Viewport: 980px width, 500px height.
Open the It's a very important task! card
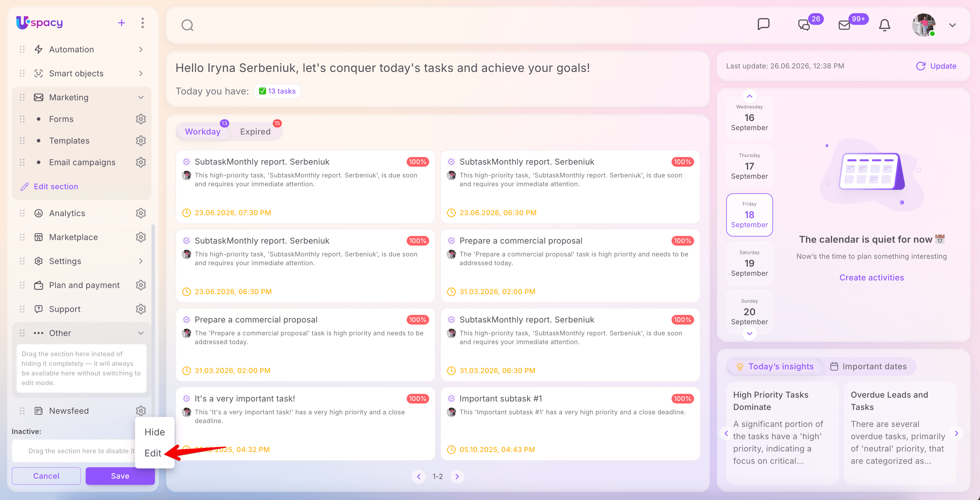tap(305, 423)
